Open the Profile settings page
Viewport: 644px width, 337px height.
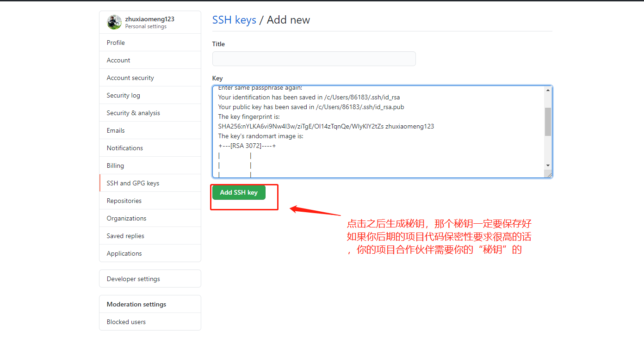(150, 43)
